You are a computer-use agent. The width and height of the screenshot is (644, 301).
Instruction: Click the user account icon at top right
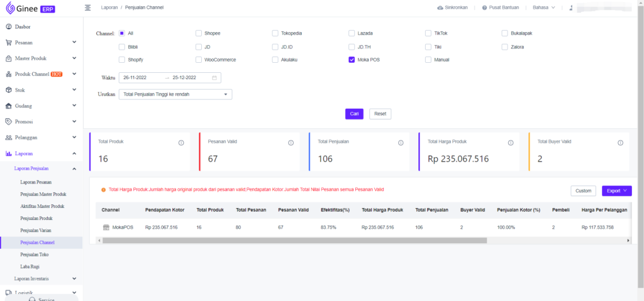pyautogui.click(x=571, y=8)
